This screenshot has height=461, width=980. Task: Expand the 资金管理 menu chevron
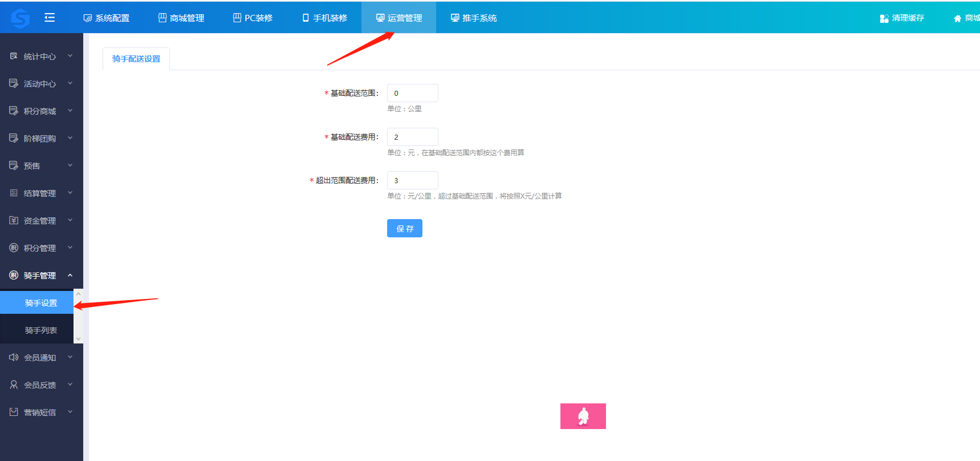coord(70,220)
